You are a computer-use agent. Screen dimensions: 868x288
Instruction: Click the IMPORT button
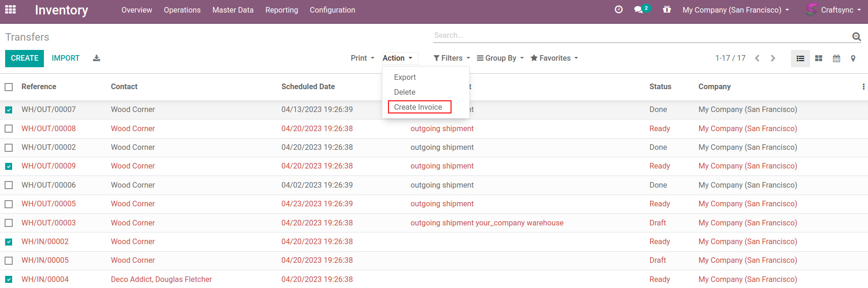tap(65, 58)
